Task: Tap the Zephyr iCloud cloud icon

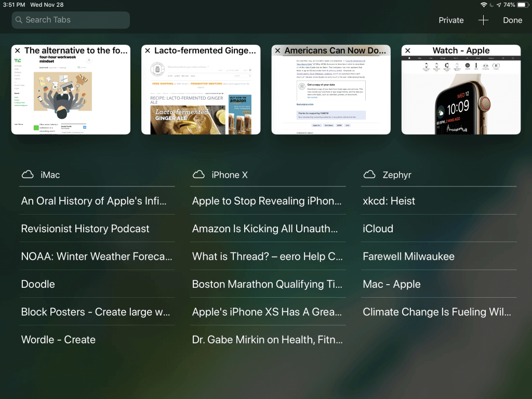Action: point(369,175)
